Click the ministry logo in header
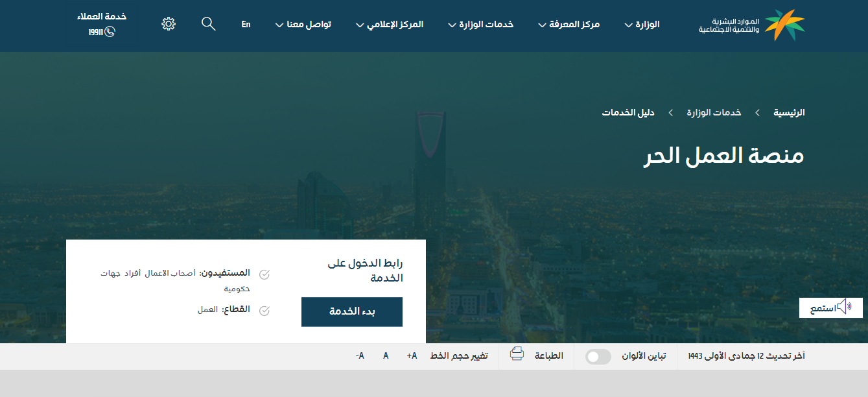The width and height of the screenshot is (868, 397). [x=752, y=25]
